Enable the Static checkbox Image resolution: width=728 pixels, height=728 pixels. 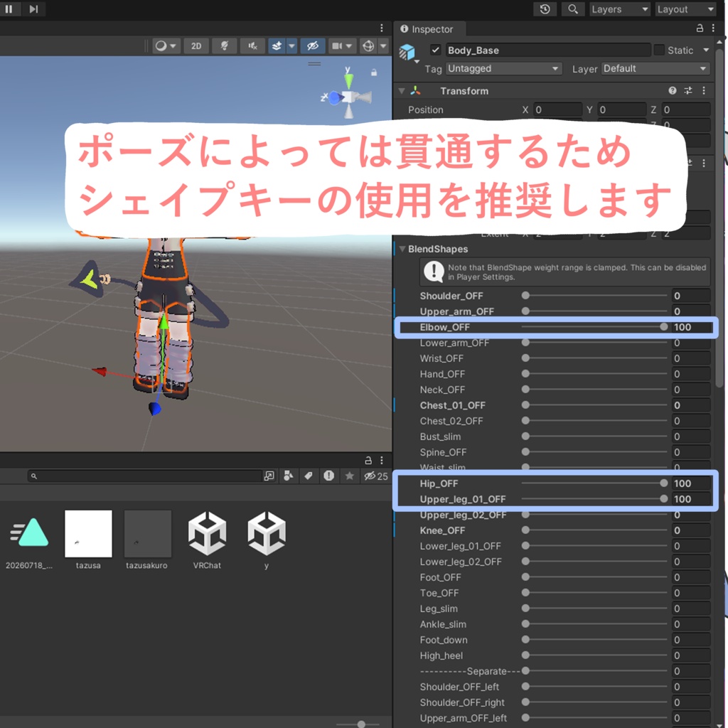pyautogui.click(x=659, y=50)
